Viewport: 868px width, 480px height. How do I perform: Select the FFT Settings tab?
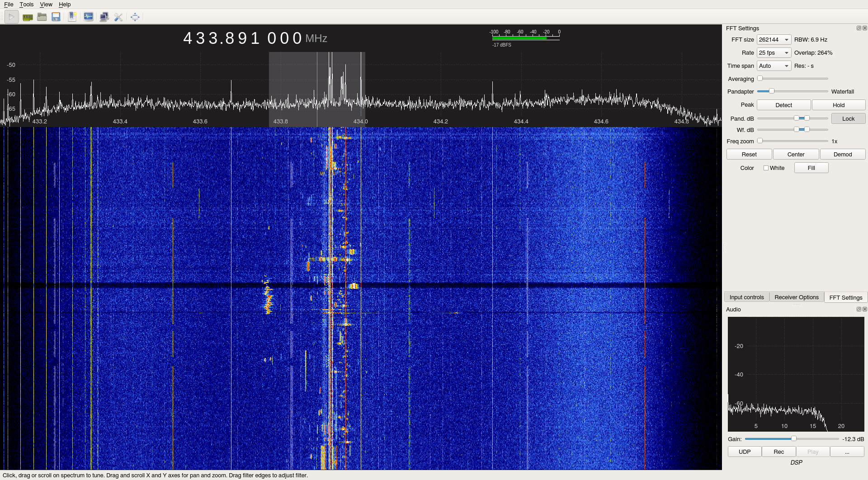(845, 297)
